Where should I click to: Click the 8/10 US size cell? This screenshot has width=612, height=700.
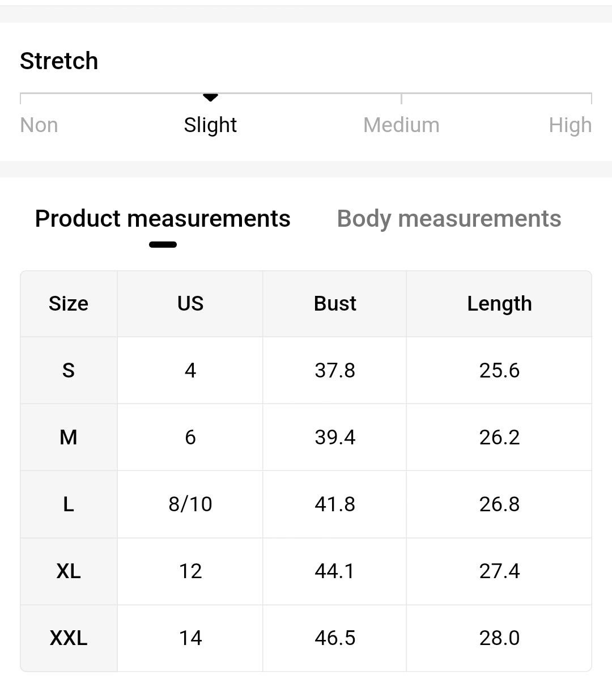[x=190, y=504]
